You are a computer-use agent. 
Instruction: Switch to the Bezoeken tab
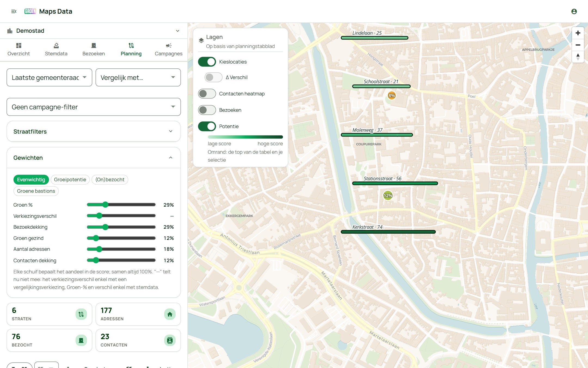pos(94,50)
